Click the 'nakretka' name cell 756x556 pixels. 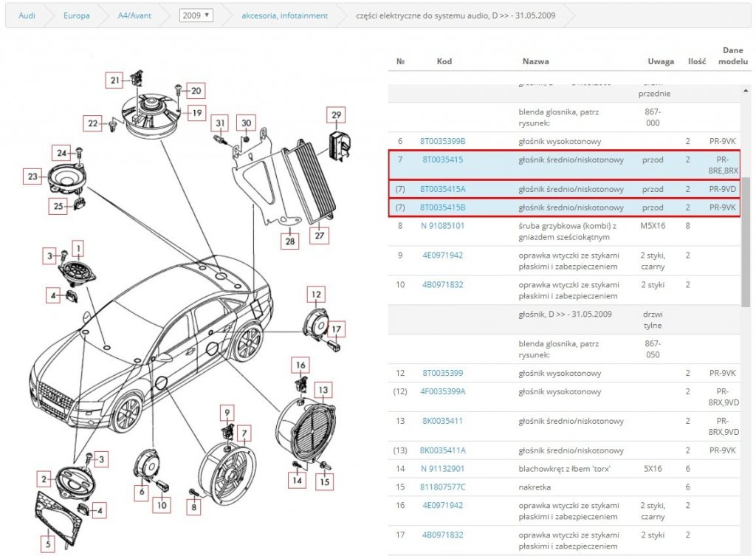535,487
